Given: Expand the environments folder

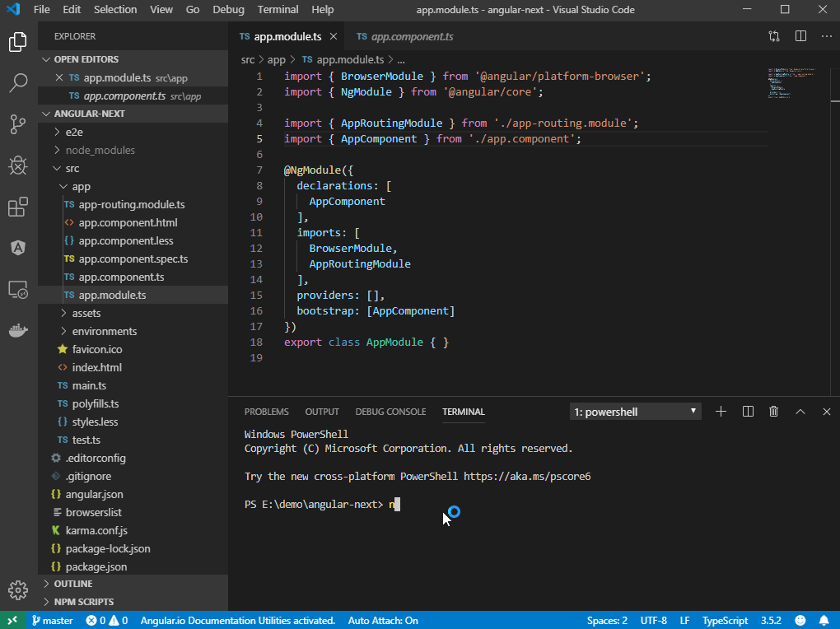Looking at the screenshot, I should [x=133, y=331].
